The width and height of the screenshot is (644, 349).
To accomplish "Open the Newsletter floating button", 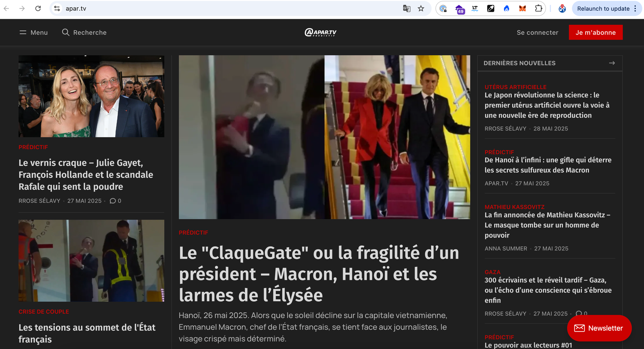I will 599,328.
